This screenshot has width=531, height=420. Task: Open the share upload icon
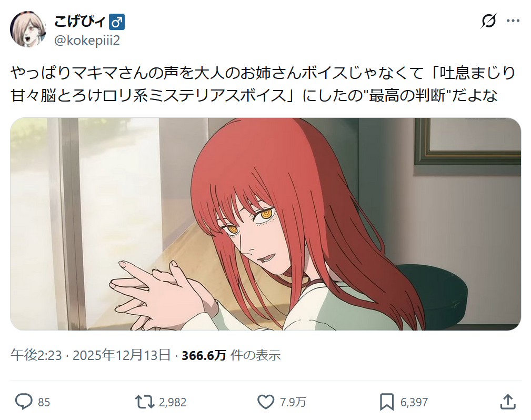pyautogui.click(x=508, y=402)
